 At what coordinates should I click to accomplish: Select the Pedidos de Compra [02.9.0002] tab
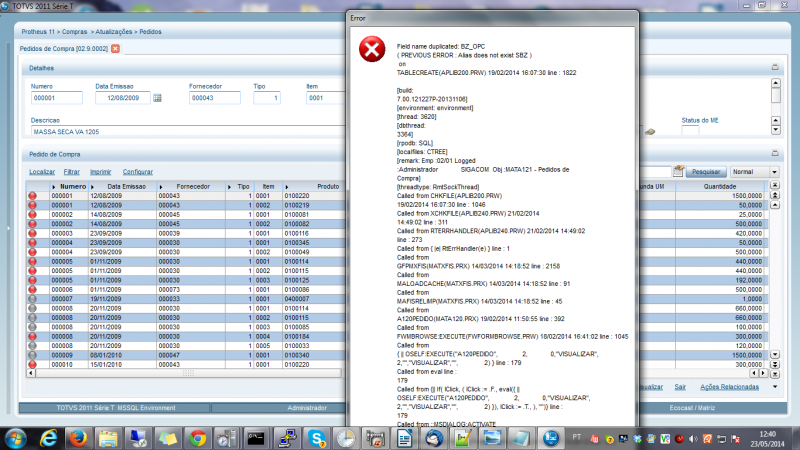64,48
